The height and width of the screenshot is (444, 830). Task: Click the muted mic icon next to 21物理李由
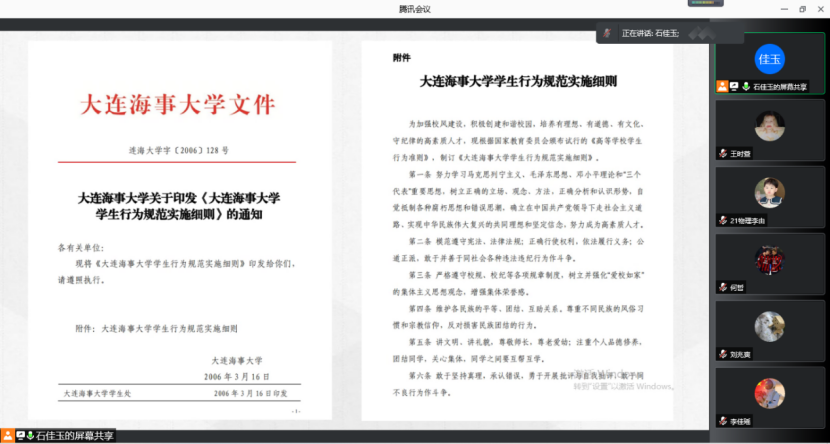[x=722, y=220]
